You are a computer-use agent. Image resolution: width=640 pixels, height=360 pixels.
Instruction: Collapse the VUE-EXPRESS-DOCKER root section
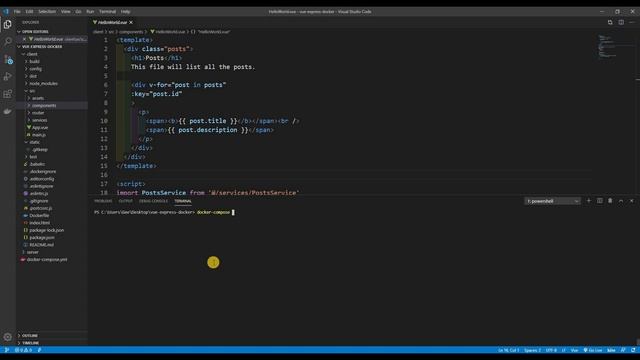(x=42, y=47)
